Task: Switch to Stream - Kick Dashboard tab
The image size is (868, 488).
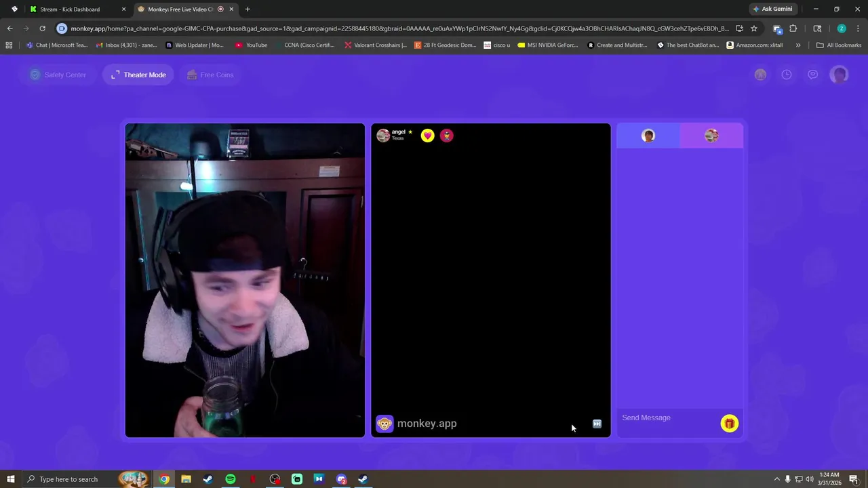Action: (x=70, y=9)
